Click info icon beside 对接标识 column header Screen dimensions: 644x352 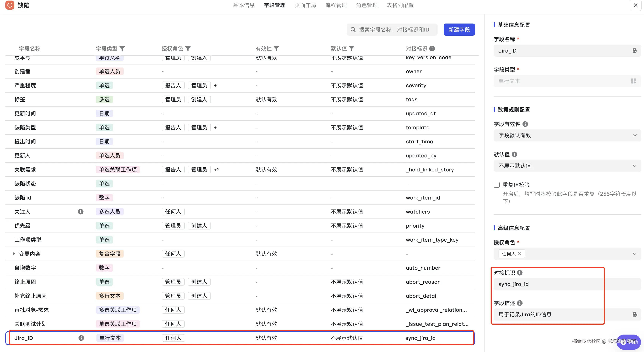432,49
